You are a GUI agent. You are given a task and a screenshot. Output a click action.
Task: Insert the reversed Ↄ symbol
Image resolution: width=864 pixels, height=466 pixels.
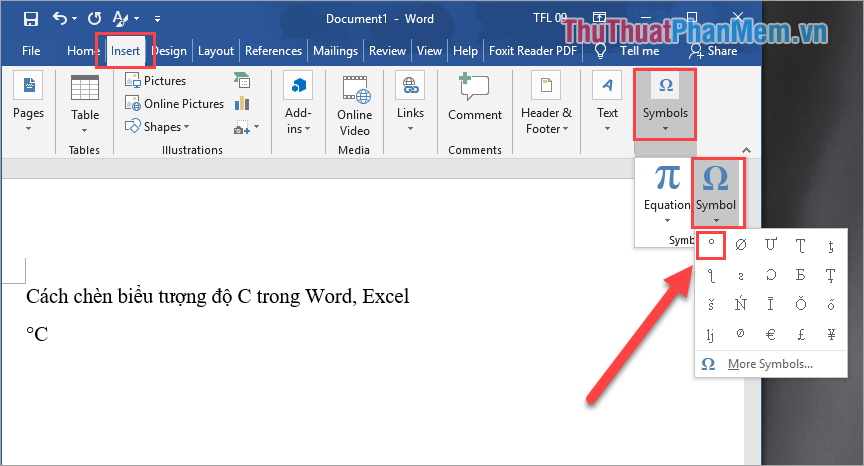771,275
